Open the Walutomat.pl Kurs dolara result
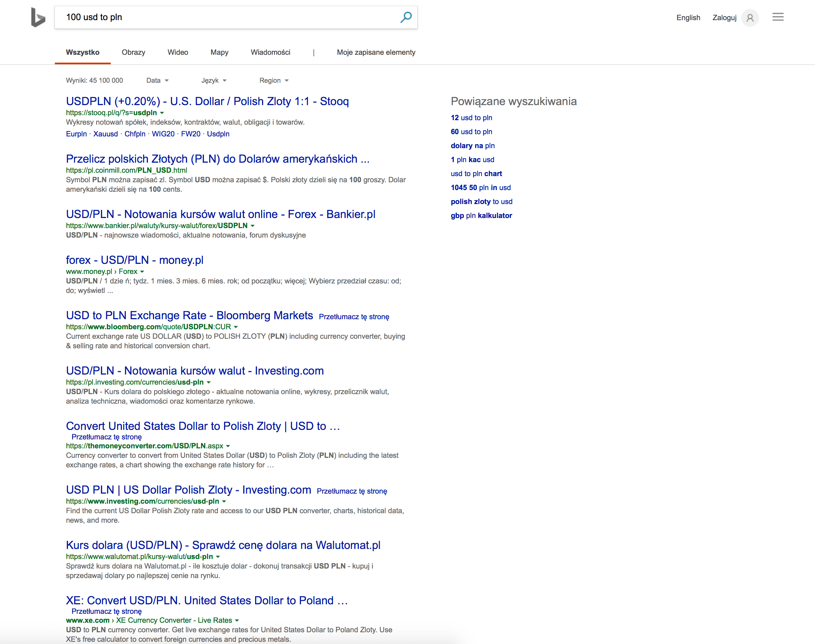Screen dimensions: 815x644 pyautogui.click(x=223, y=545)
